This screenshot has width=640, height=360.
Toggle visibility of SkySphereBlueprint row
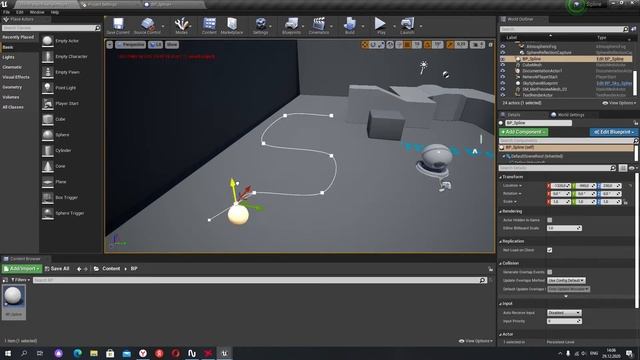[503, 83]
